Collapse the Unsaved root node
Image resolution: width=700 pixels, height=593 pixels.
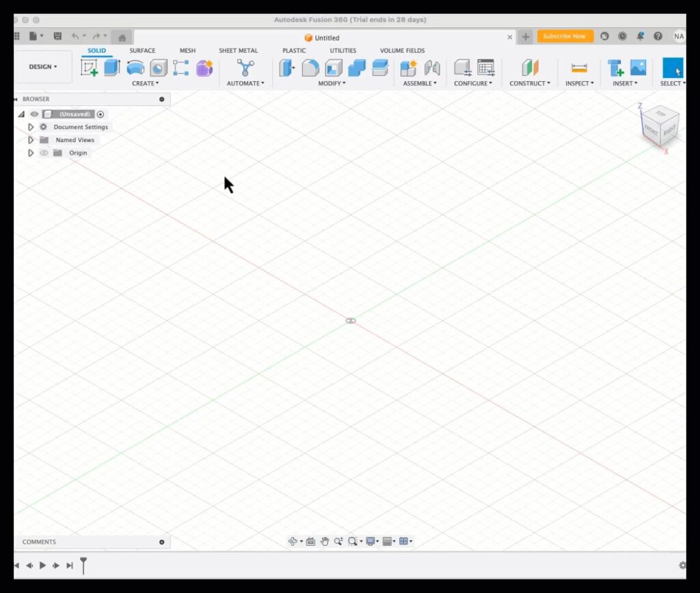click(x=21, y=114)
